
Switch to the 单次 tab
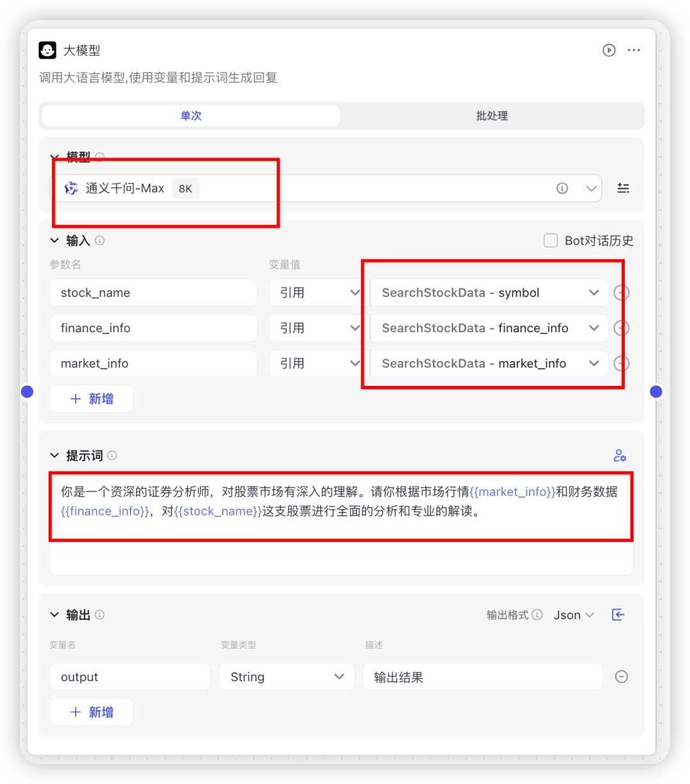click(x=191, y=116)
